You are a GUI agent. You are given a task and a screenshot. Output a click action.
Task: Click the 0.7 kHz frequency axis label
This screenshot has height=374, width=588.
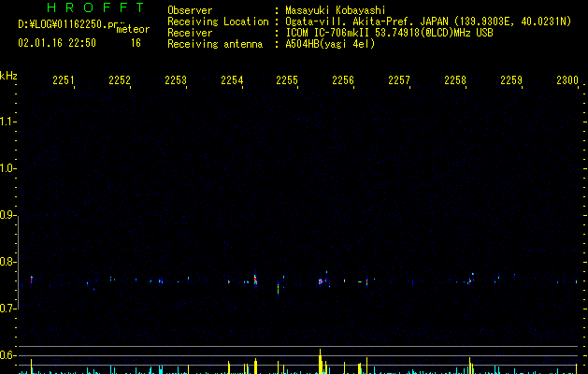[7, 309]
